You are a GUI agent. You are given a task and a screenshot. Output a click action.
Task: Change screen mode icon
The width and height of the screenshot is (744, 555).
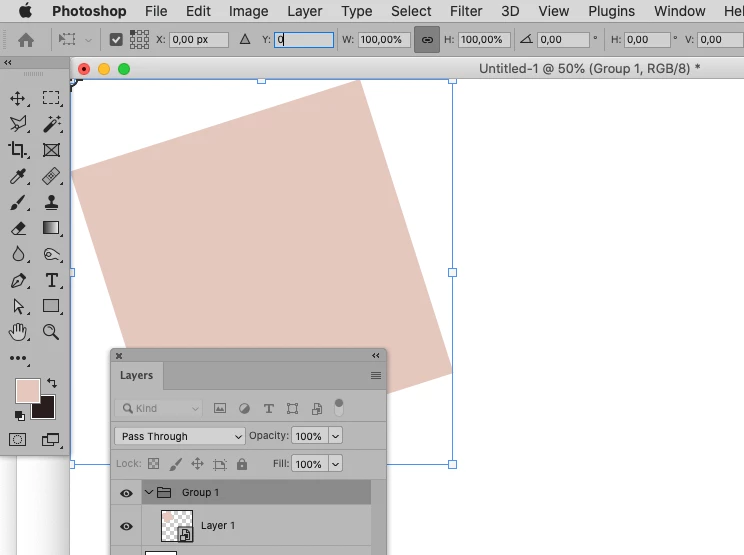click(x=50, y=440)
